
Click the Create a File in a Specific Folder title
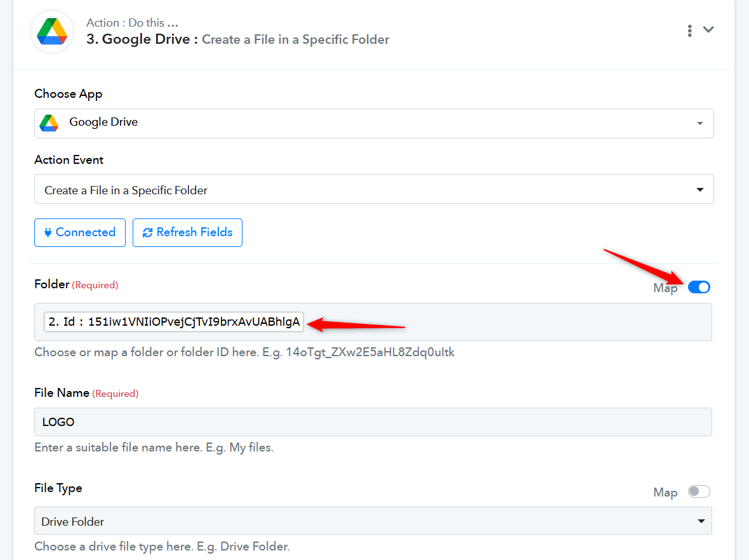(x=295, y=39)
